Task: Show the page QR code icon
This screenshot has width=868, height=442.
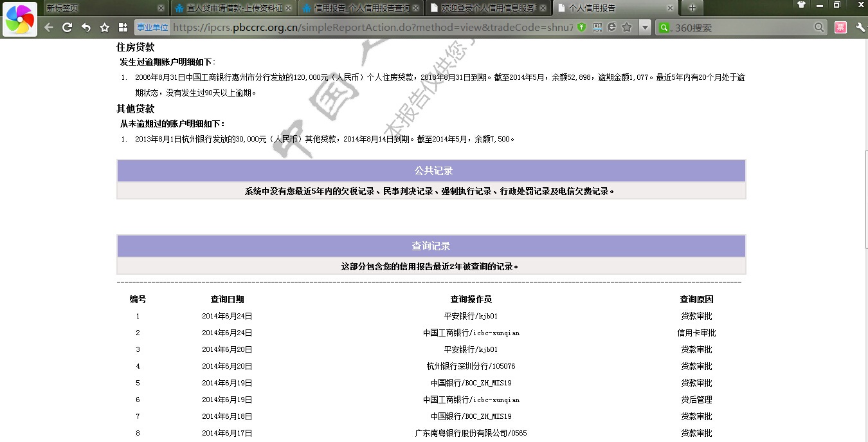Action: point(597,28)
